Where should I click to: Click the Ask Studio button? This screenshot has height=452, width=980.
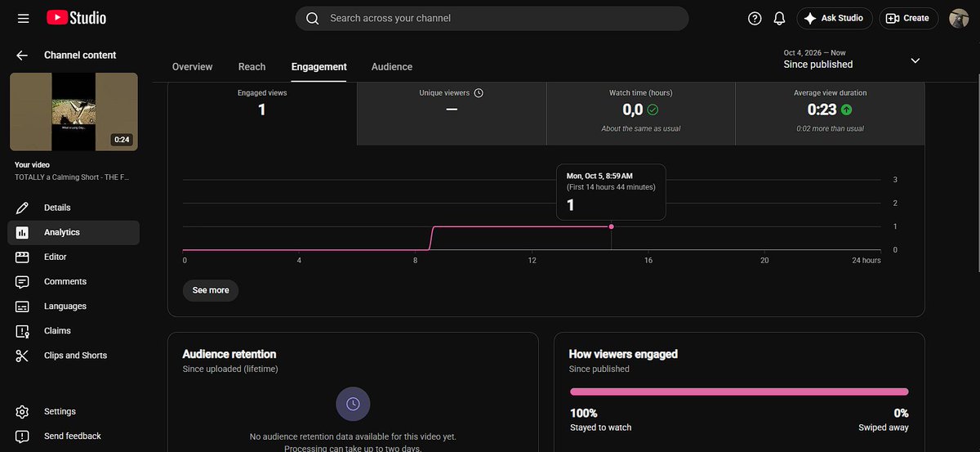835,18
